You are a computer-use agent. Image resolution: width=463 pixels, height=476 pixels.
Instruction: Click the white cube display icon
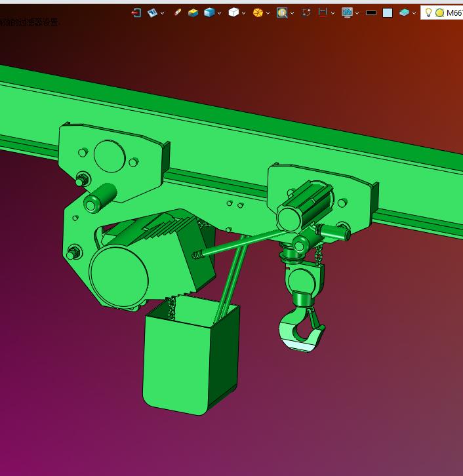pyautogui.click(x=233, y=12)
